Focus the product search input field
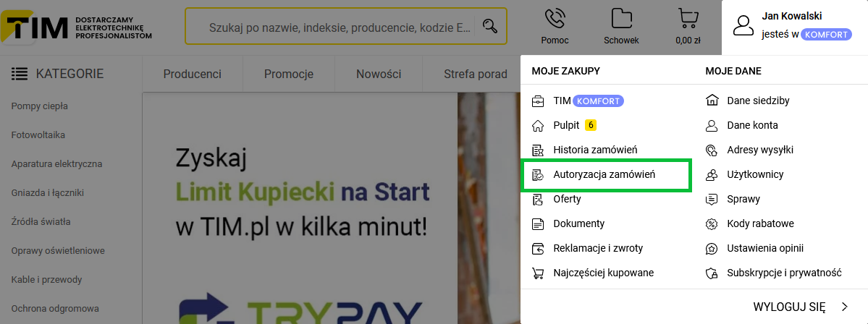868x324 pixels. (339, 26)
